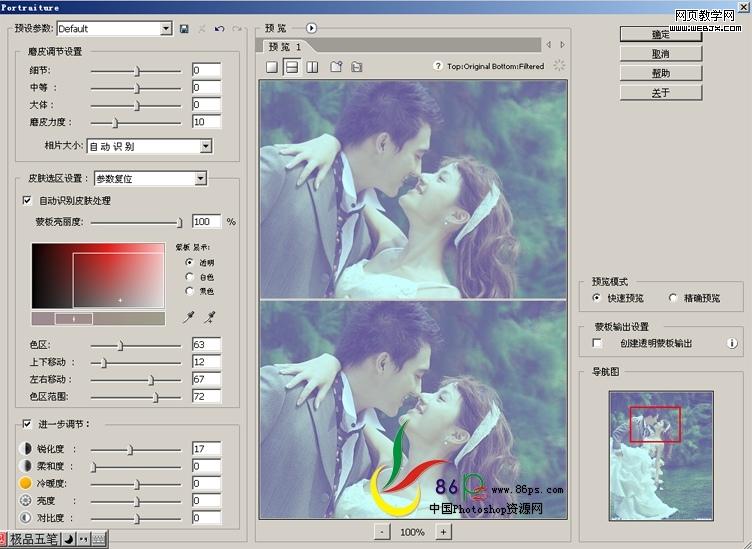The width and height of the screenshot is (752, 549).
Task: Select 白色 mask display radio button
Action: pos(189,277)
